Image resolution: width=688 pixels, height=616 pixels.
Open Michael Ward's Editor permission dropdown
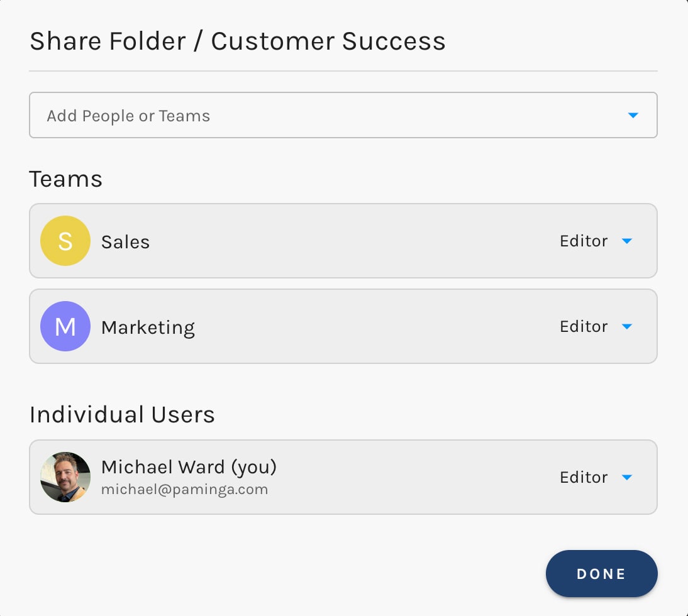click(x=594, y=477)
